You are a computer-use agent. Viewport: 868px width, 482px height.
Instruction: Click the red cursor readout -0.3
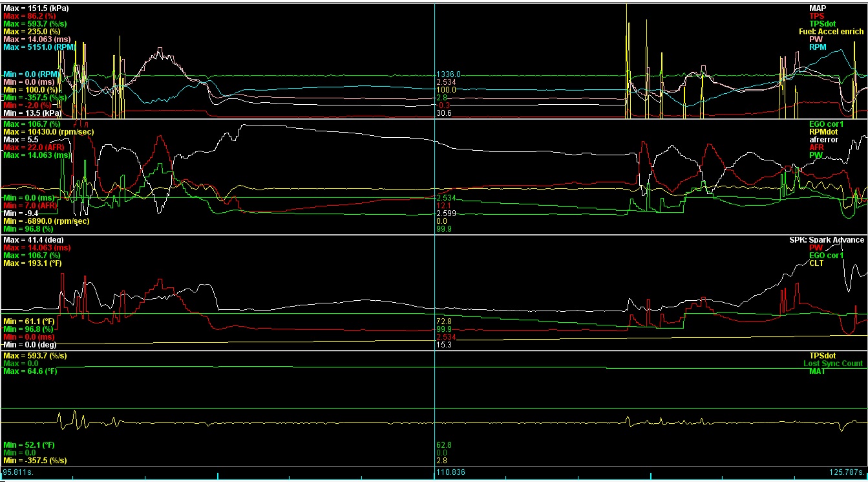pyautogui.click(x=443, y=105)
